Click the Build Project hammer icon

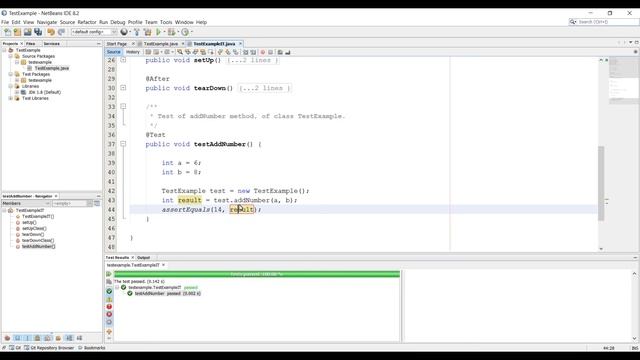pyautogui.click(x=137, y=32)
